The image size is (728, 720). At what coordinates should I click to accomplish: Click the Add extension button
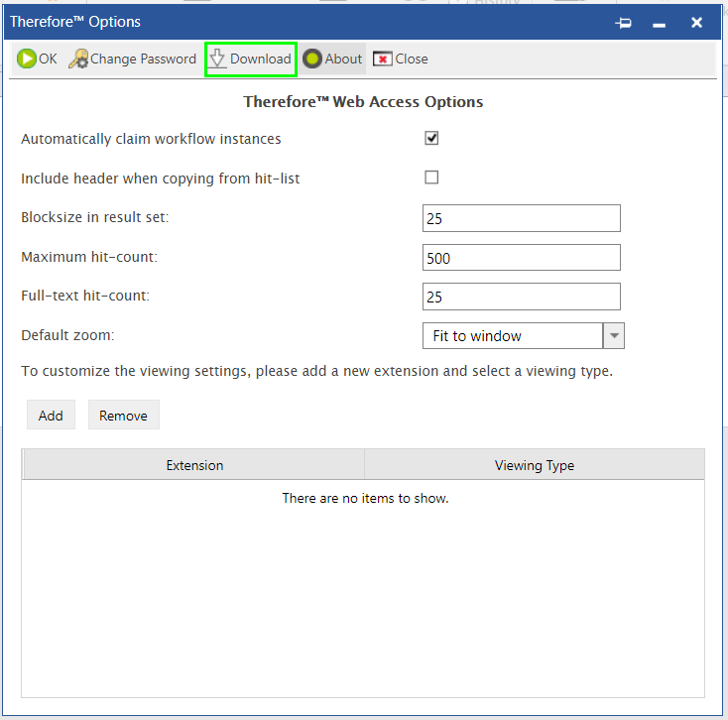click(51, 415)
